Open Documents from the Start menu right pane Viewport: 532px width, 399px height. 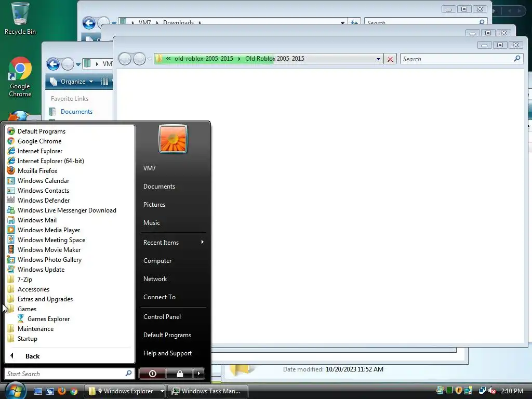tap(159, 187)
